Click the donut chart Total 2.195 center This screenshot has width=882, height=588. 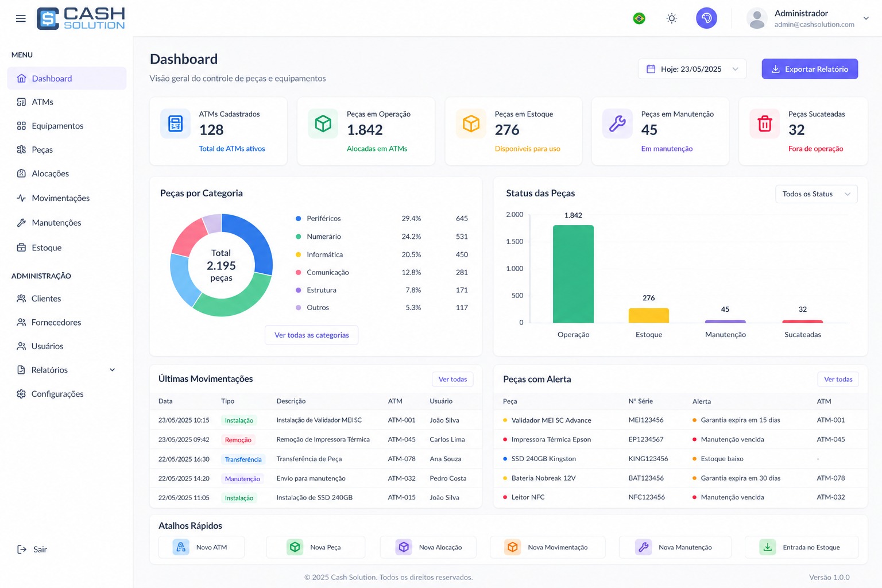[x=221, y=265]
